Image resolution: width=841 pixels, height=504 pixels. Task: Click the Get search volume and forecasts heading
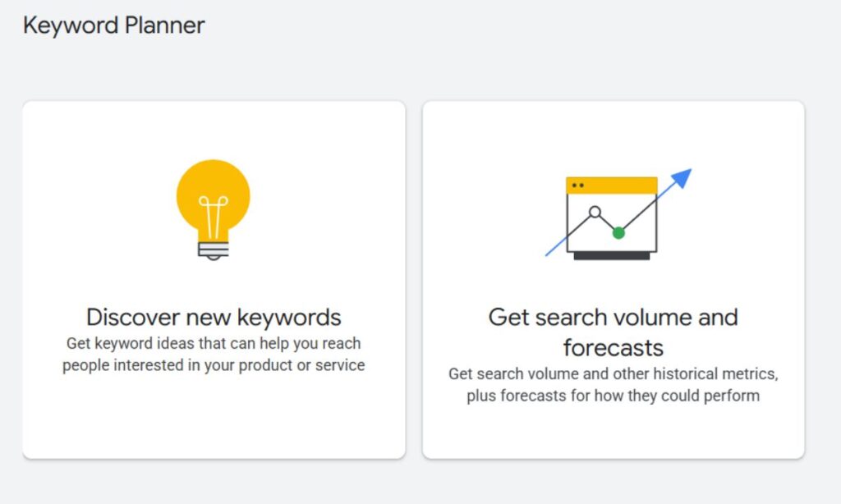pyautogui.click(x=614, y=332)
